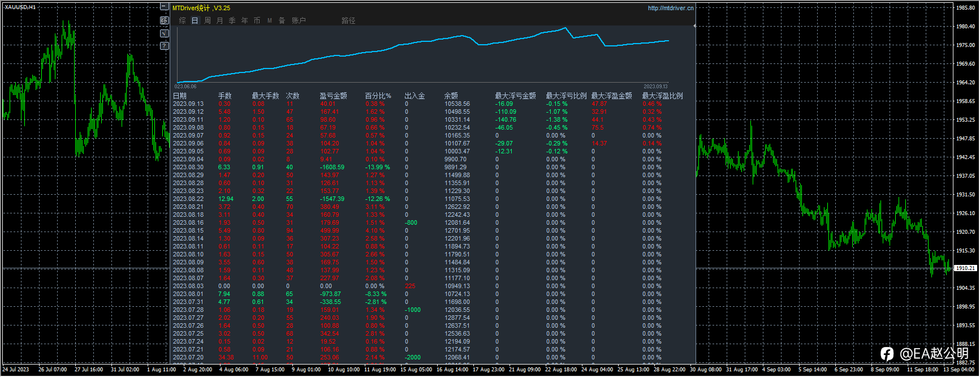Open the ? help icon
The height and width of the screenshot is (377, 980).
click(x=164, y=46)
